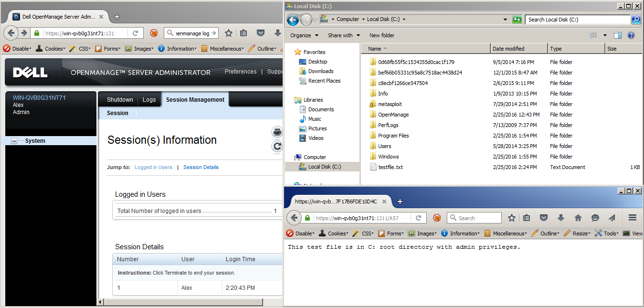
Task: Open the hamburger menu in the testfile browser window
Action: click(633, 218)
